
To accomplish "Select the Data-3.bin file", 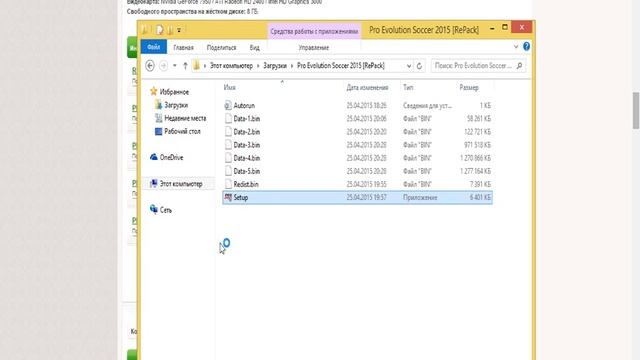I will (x=247, y=144).
